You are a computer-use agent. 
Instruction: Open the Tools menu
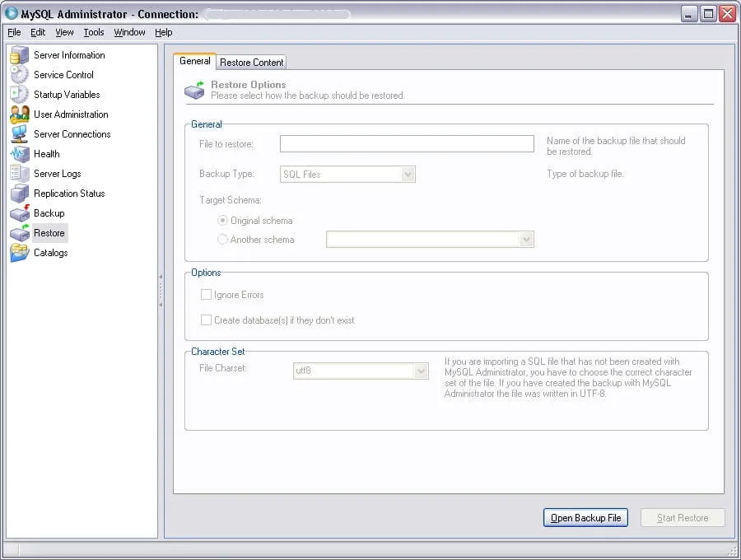pos(94,32)
